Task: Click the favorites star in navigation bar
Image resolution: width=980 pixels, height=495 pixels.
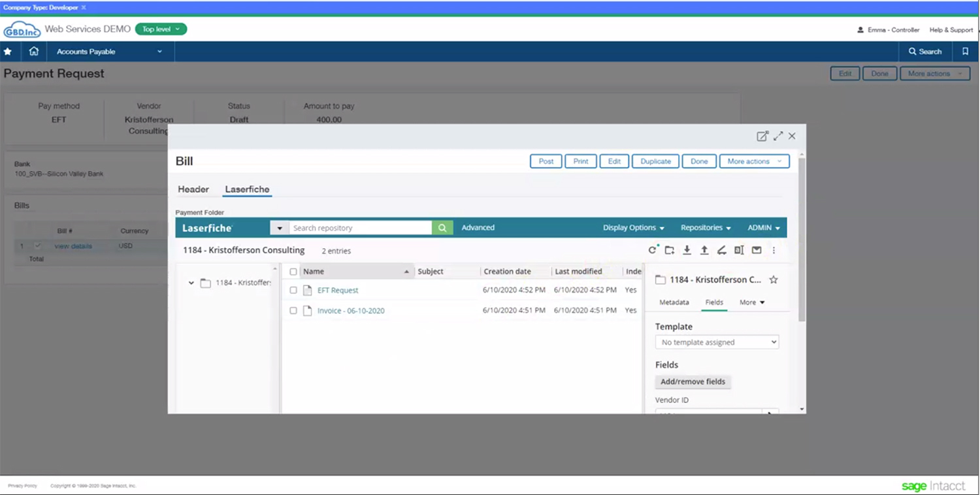Action: 8,52
